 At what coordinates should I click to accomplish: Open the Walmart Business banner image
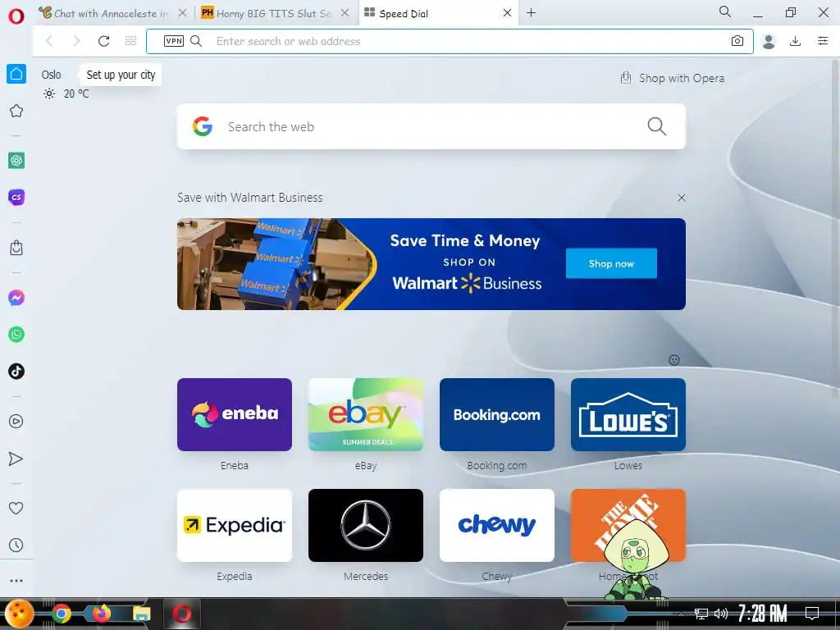[x=431, y=263]
